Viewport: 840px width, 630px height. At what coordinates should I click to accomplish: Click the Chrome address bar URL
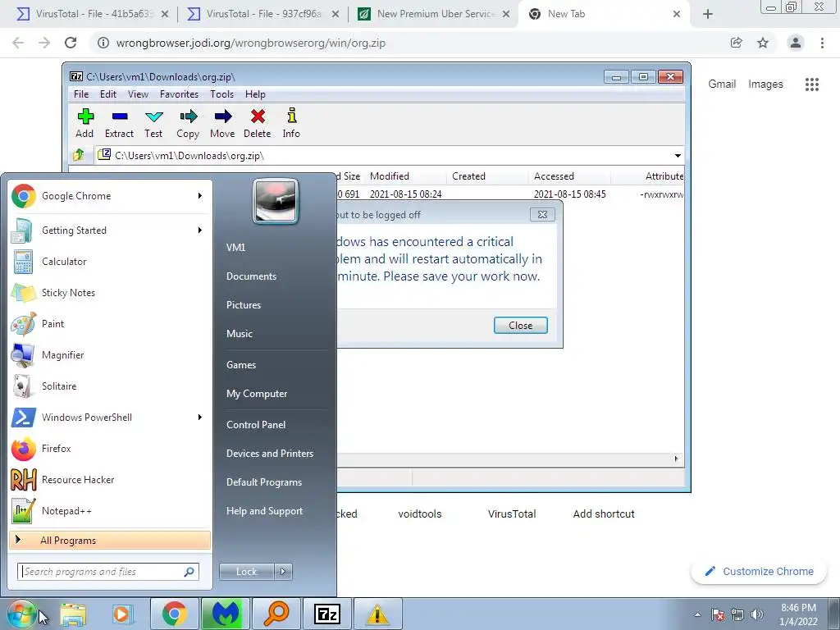[251, 43]
